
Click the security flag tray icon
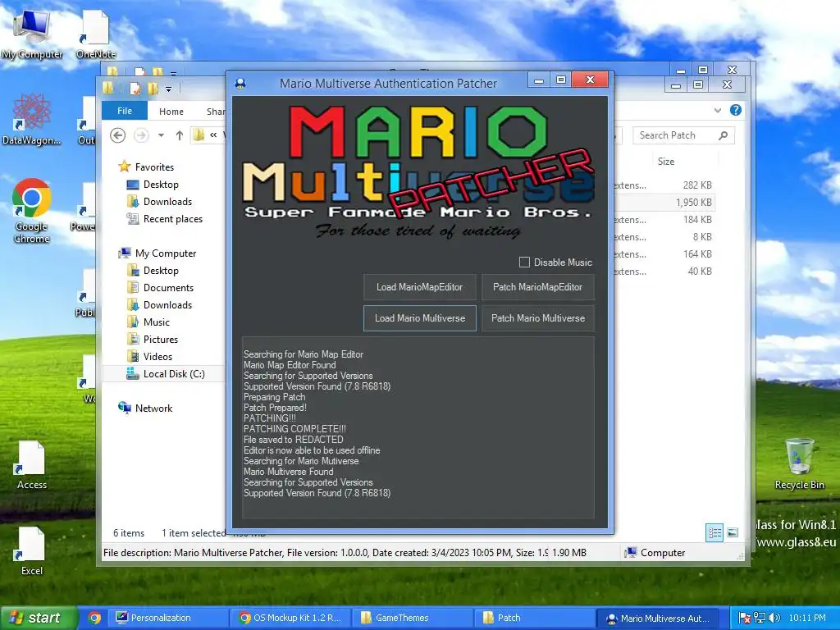click(x=745, y=618)
